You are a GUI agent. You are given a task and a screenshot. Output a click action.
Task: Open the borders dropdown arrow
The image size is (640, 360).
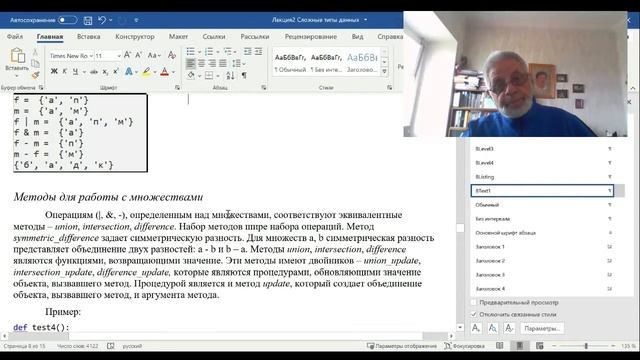coord(218,76)
